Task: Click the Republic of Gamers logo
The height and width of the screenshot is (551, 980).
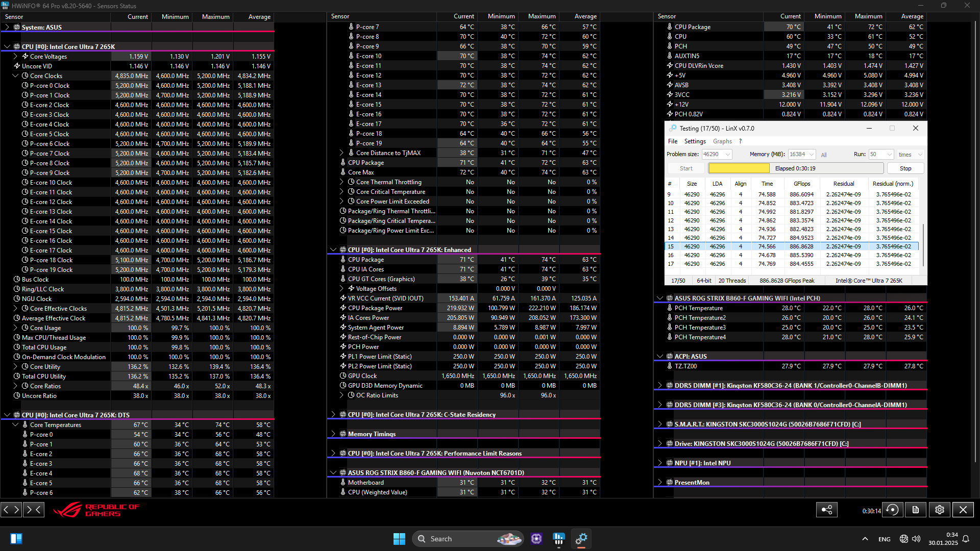Action: pyautogui.click(x=97, y=510)
